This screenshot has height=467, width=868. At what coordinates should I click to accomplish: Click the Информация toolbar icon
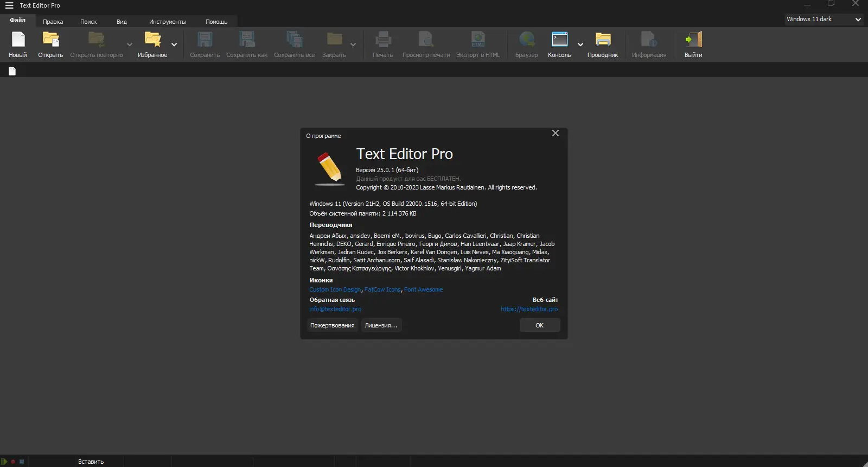pos(649,40)
